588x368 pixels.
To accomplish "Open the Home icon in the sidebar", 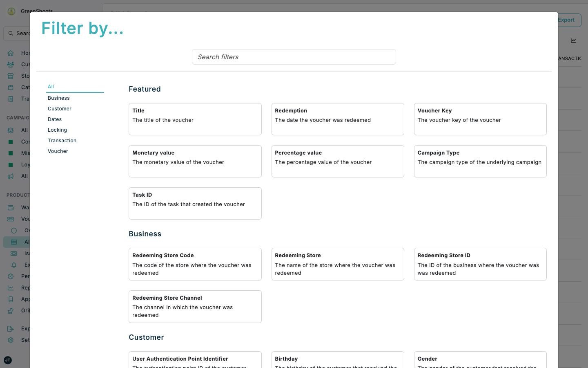I will (11, 53).
